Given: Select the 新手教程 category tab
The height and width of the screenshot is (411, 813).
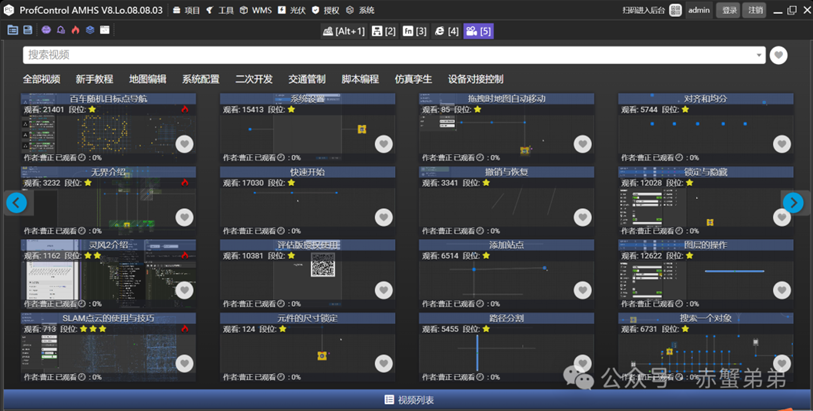Looking at the screenshot, I should 94,79.
